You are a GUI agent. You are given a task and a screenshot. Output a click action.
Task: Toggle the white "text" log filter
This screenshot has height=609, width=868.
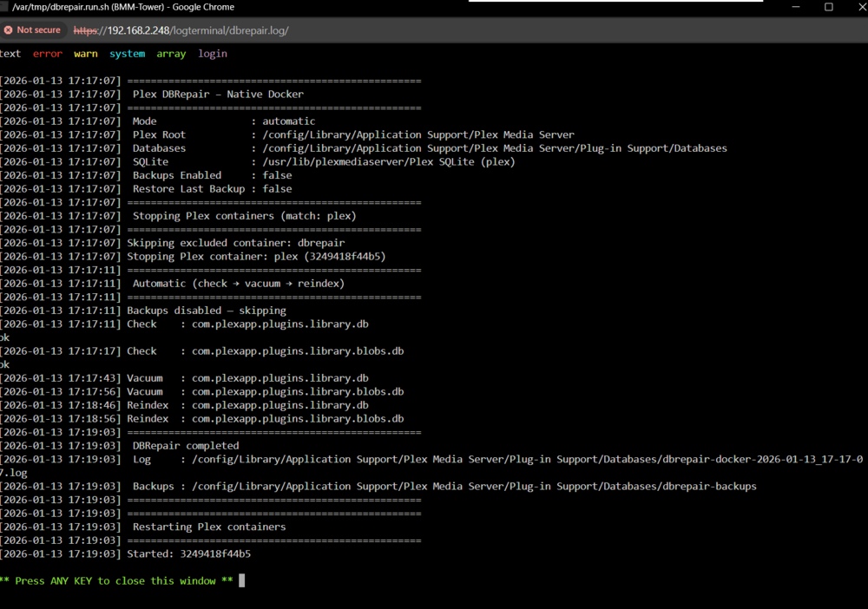(x=10, y=54)
